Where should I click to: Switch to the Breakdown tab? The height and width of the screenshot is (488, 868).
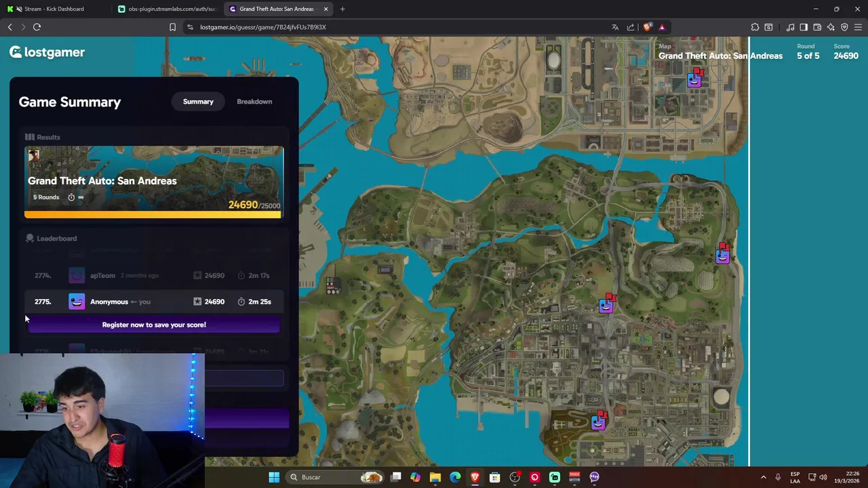click(254, 102)
